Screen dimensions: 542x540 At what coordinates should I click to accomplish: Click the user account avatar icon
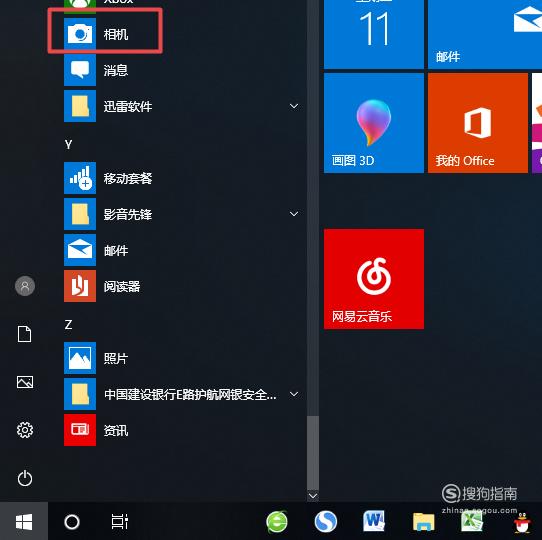(x=25, y=286)
